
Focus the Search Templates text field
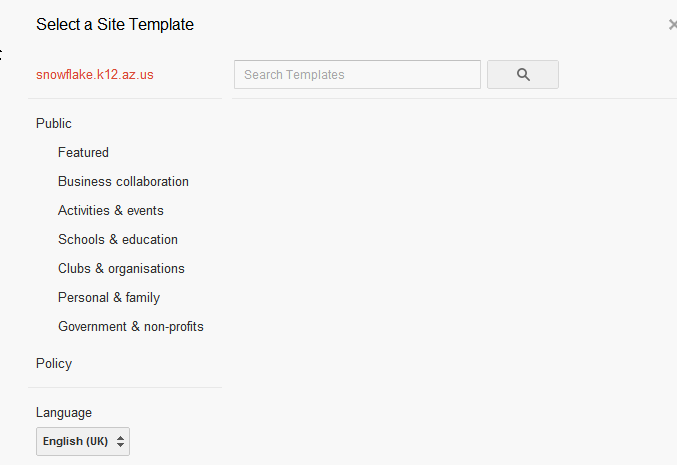pyautogui.click(x=357, y=75)
